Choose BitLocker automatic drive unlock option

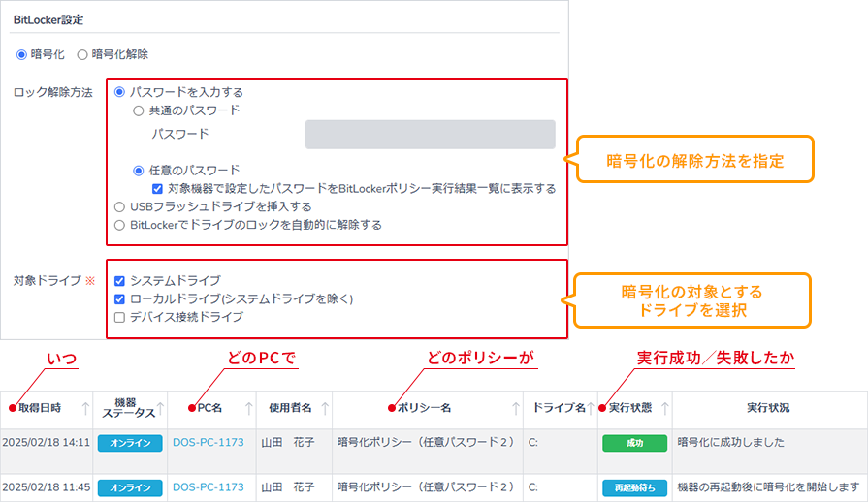(x=119, y=226)
